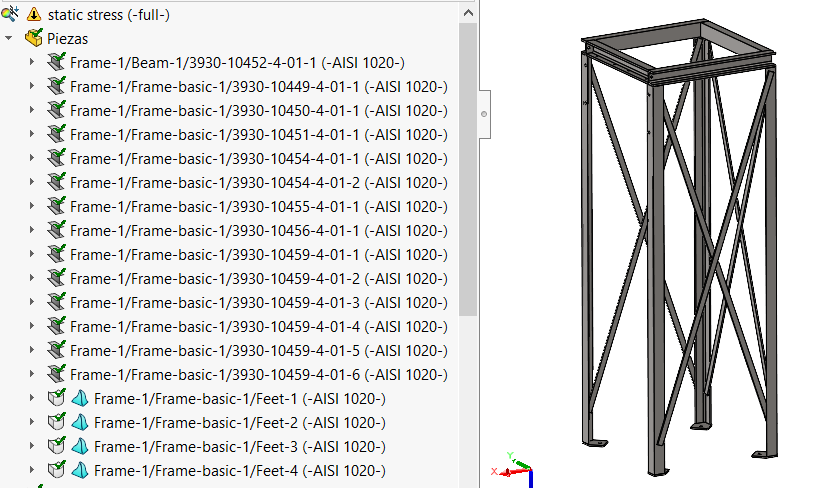Viewport: 815px width, 488px height.
Task: Select Frame-basic-1/3930-10449-4-01-1 row text
Action: click(x=259, y=87)
